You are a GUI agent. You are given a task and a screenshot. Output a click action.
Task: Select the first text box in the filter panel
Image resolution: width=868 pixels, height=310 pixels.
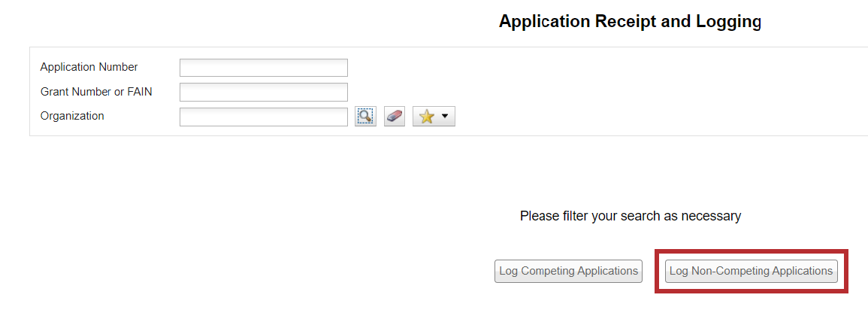coord(264,68)
